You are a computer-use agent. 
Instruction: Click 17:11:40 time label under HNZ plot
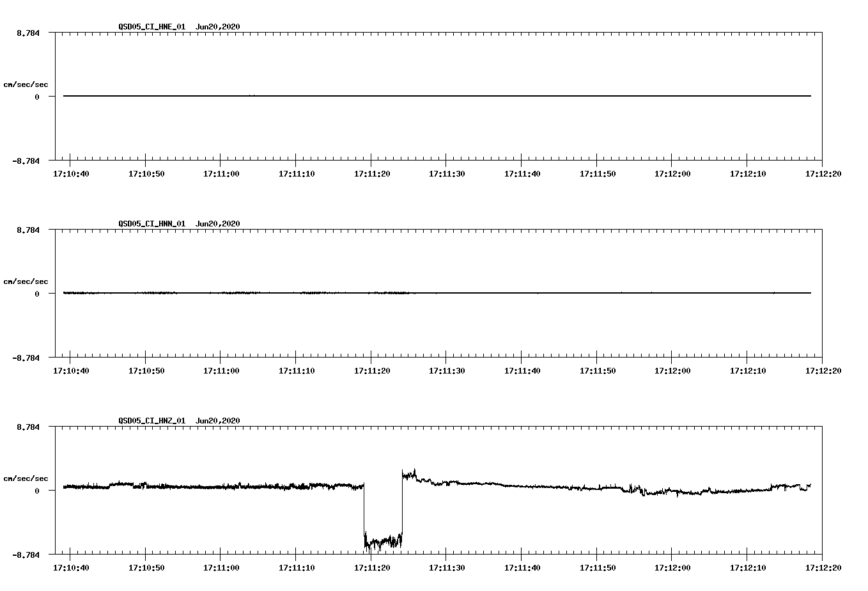(x=522, y=567)
